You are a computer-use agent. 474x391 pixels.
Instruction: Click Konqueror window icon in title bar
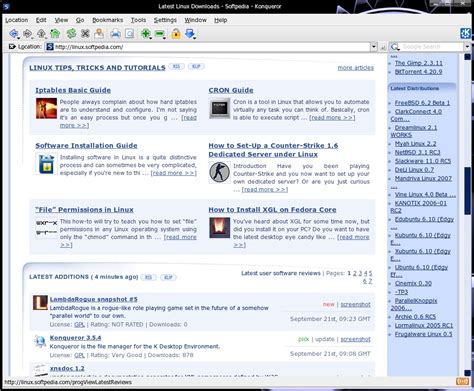[6, 6]
